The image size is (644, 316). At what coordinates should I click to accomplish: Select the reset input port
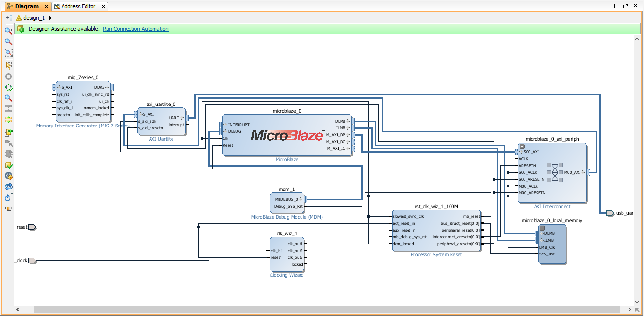click(x=32, y=227)
